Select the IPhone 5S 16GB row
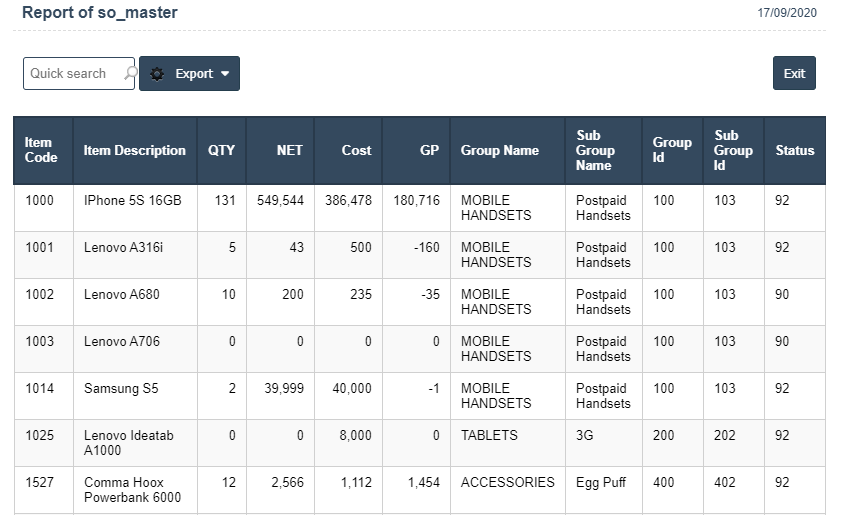Viewport: 843px width, 515px height. click(132, 201)
